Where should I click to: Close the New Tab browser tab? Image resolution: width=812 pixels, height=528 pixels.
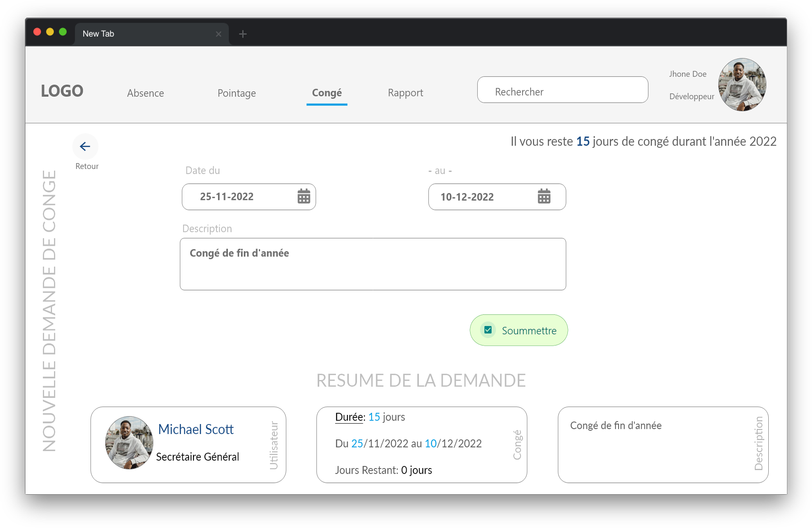click(218, 34)
